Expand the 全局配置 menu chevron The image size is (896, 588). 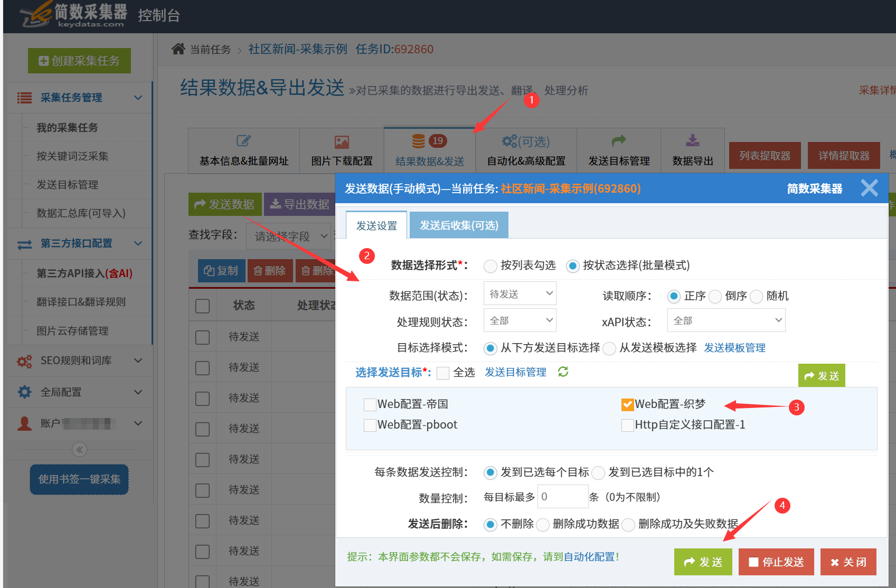coord(138,392)
